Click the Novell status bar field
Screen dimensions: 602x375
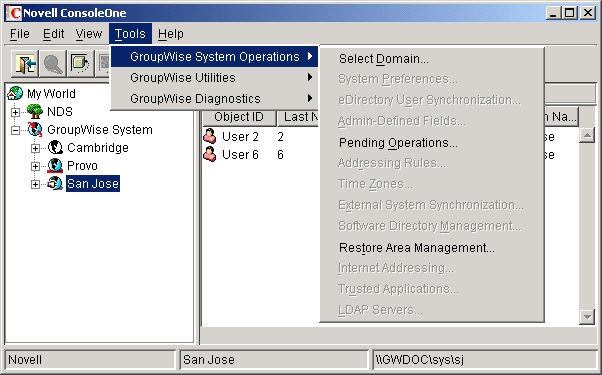click(x=90, y=360)
